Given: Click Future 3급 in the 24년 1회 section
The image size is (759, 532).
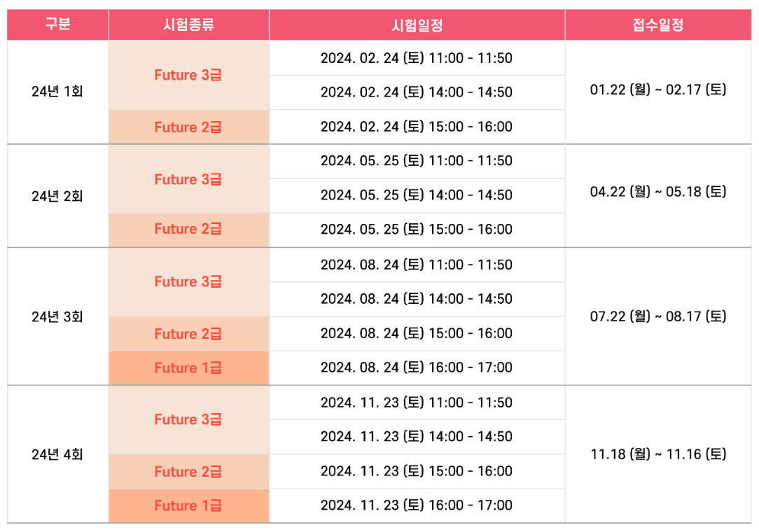Looking at the screenshot, I should [188, 75].
